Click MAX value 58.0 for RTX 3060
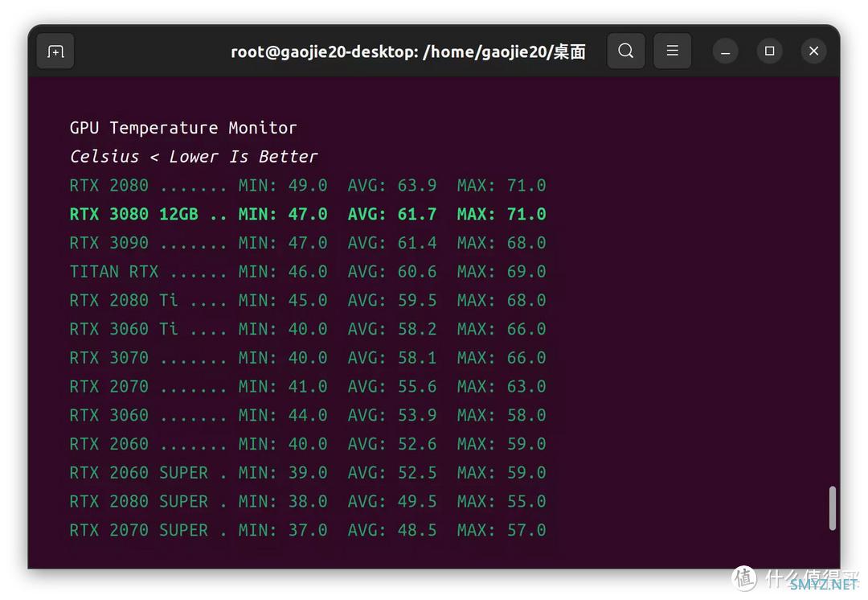 click(526, 416)
